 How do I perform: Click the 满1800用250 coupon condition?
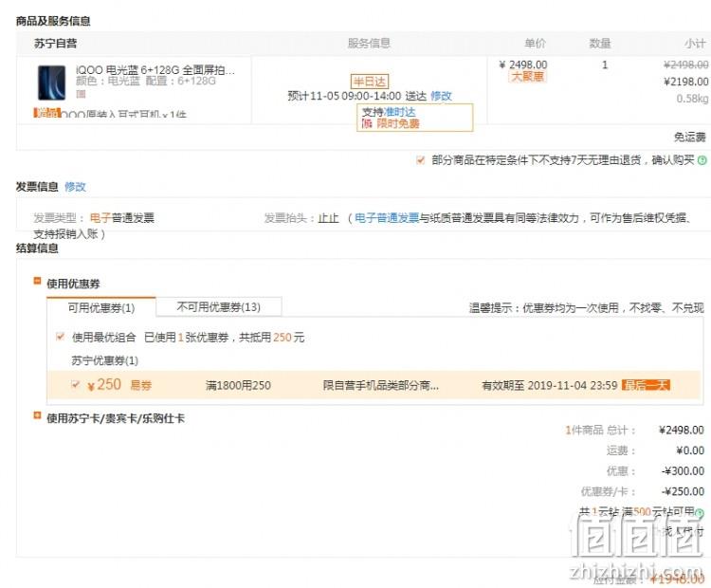238,386
